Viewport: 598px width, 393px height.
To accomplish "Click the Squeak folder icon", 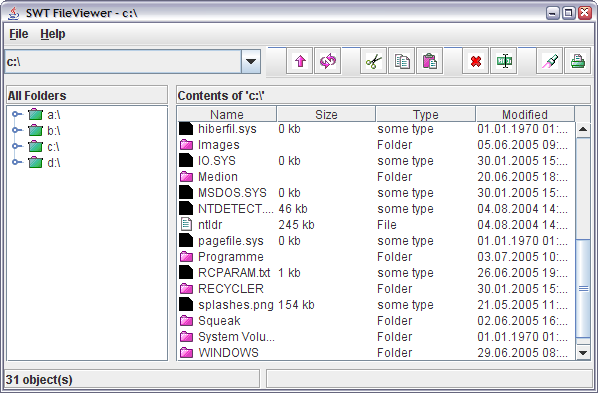I will click(x=186, y=321).
